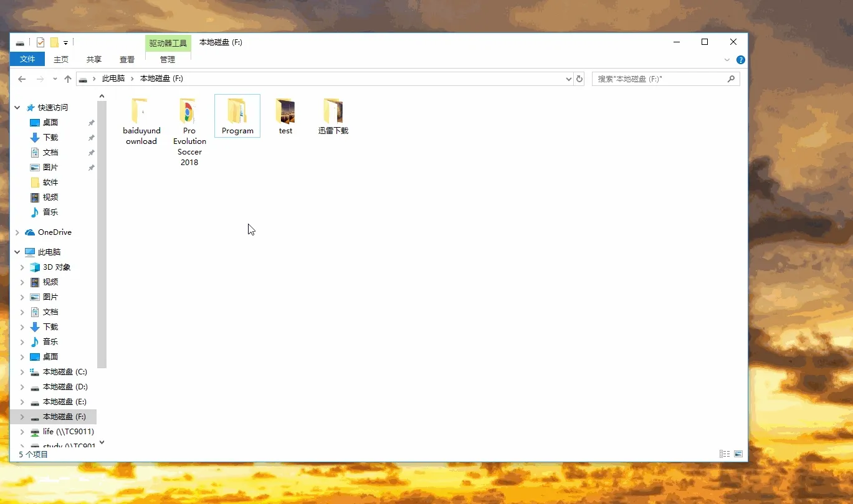The width and height of the screenshot is (853, 504).
Task: Unpin 图片 from the quick access list
Action: click(91, 168)
